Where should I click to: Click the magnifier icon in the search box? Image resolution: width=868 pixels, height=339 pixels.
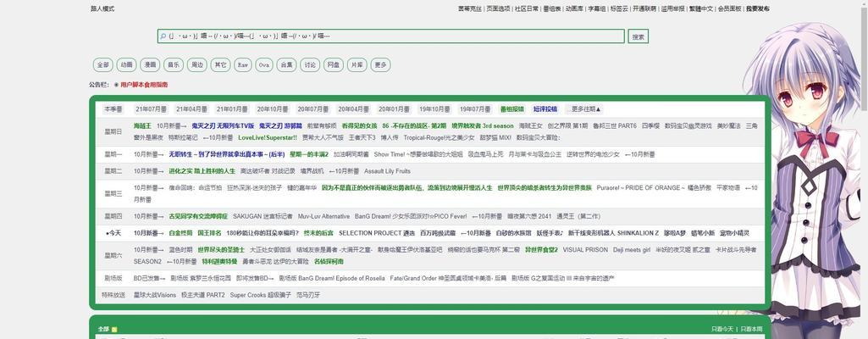pos(163,36)
